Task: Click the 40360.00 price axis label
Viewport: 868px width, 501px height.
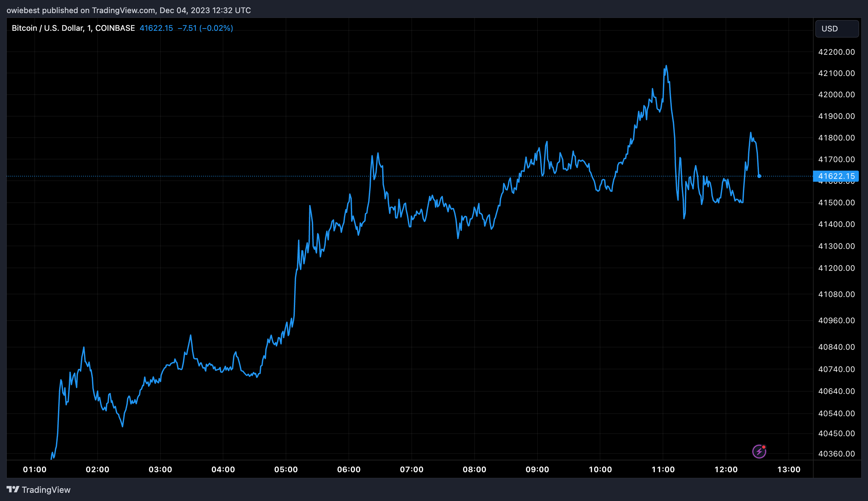Action: (x=836, y=454)
